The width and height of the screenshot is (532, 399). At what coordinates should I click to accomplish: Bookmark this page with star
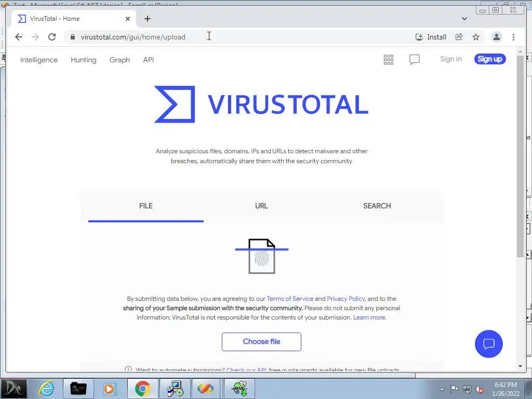[476, 37]
